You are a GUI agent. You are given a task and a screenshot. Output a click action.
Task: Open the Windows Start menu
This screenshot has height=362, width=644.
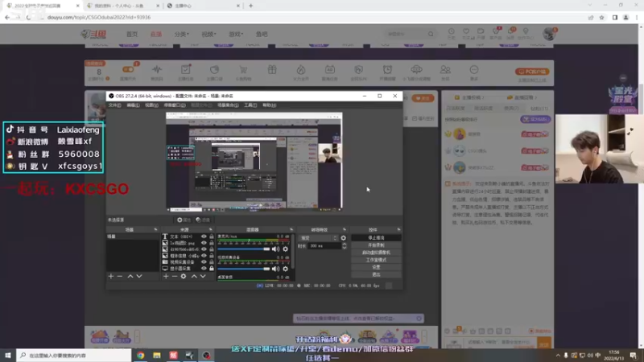point(8,356)
